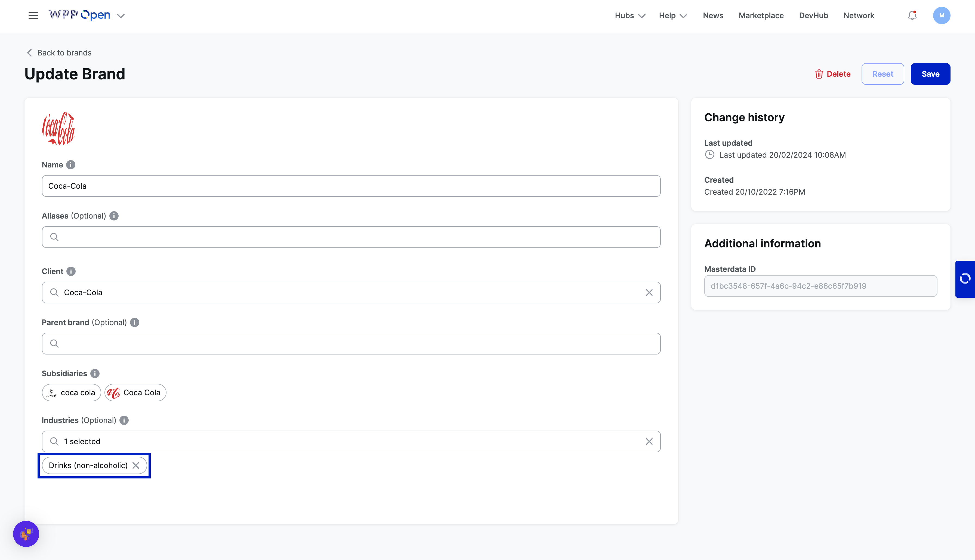
Task: Clear the Industries selection
Action: pos(649,441)
